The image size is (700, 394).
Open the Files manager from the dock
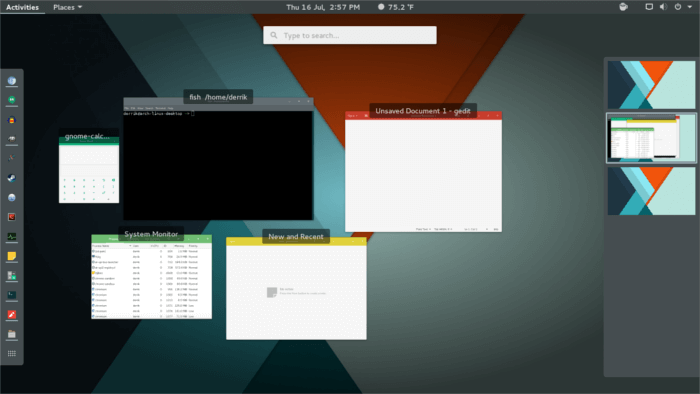pyautogui.click(x=12, y=334)
